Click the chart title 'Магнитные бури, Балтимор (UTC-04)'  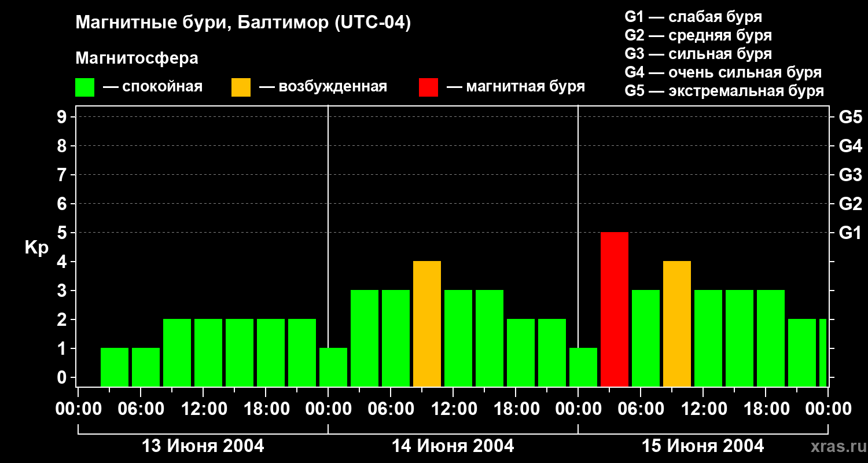[243, 23]
